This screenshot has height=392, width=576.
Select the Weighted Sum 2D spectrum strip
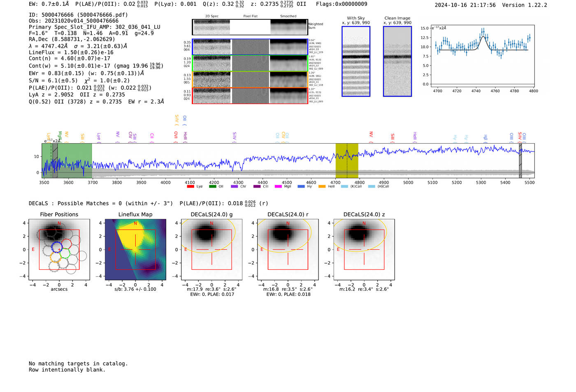point(250,27)
